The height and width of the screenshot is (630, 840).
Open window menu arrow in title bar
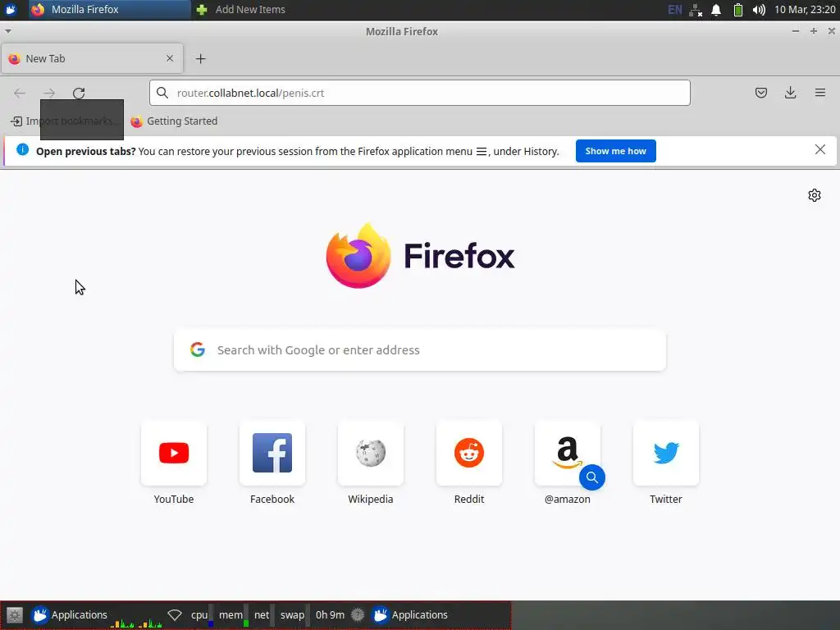8,31
